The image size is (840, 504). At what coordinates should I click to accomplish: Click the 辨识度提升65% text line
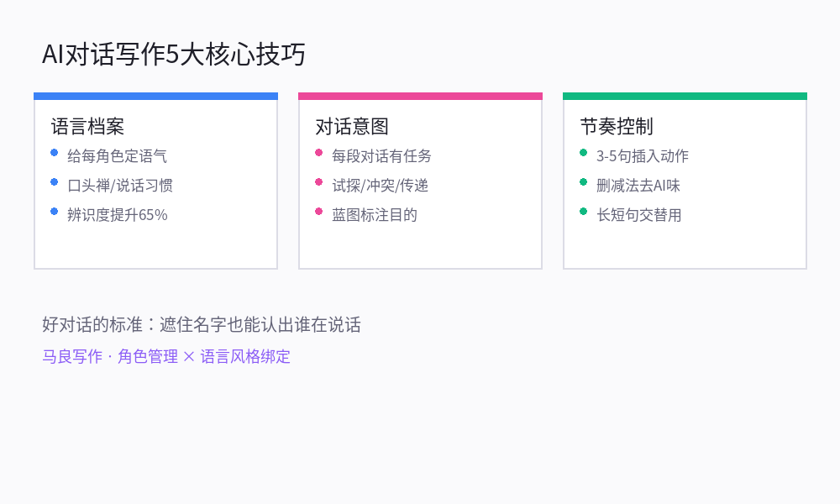[x=118, y=215]
